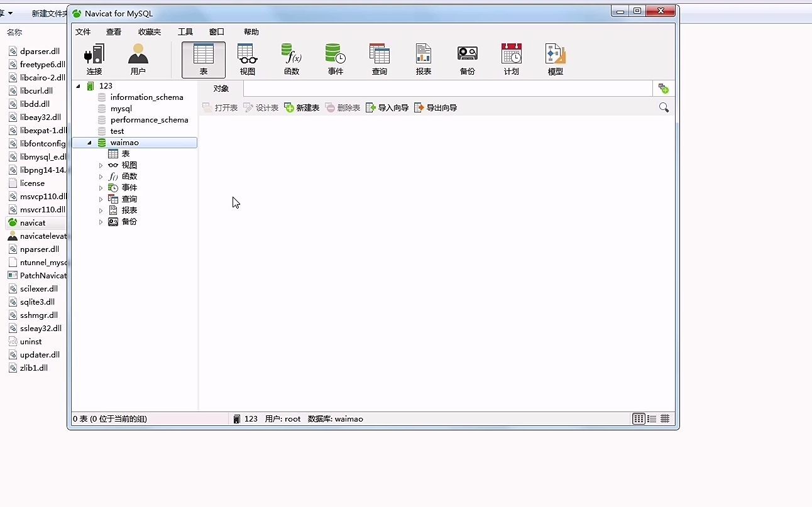Image resolution: width=812 pixels, height=507 pixels.
Task: Open the 事件 (Event) toolbar icon
Action: click(x=336, y=60)
